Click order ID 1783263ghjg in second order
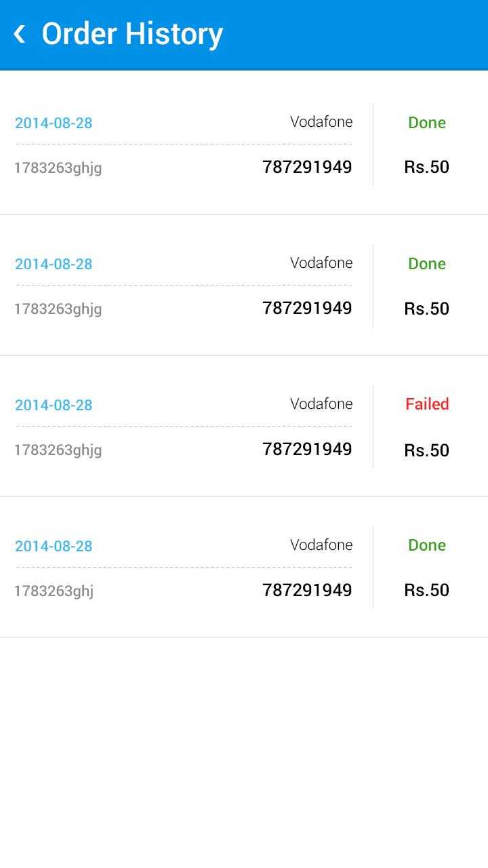The height and width of the screenshot is (868, 488). [x=58, y=309]
